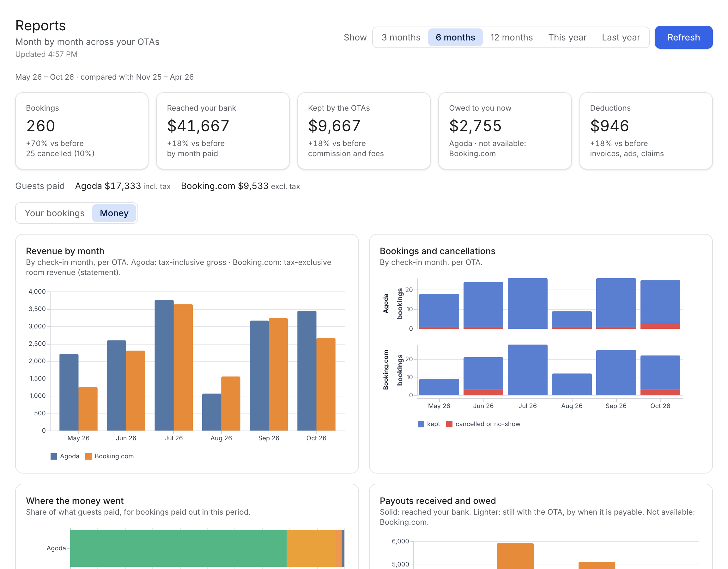Click the green segment of Agoda money bar
This screenshot has width=728, height=569.
[x=178, y=548]
